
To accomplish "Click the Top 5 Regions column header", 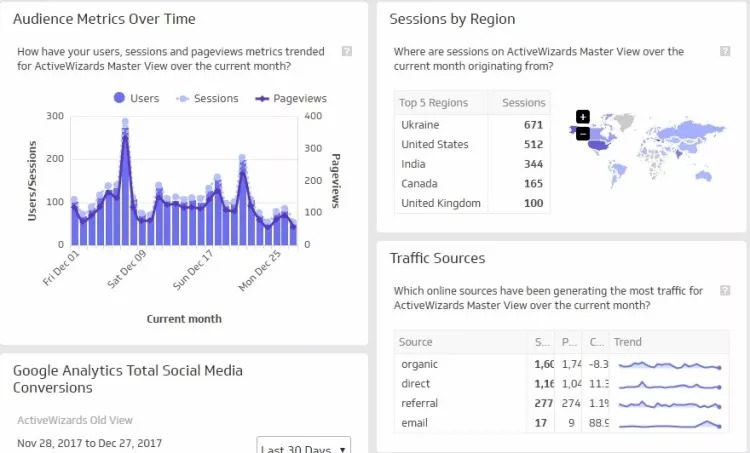I will point(440,102).
